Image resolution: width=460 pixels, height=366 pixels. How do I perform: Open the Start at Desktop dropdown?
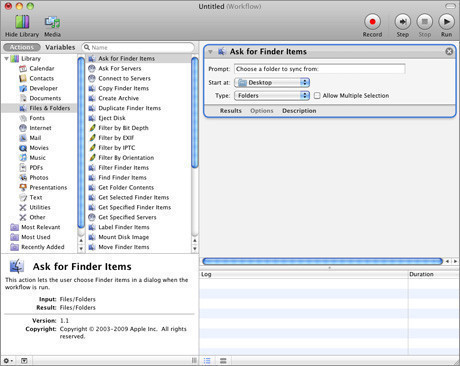click(272, 82)
